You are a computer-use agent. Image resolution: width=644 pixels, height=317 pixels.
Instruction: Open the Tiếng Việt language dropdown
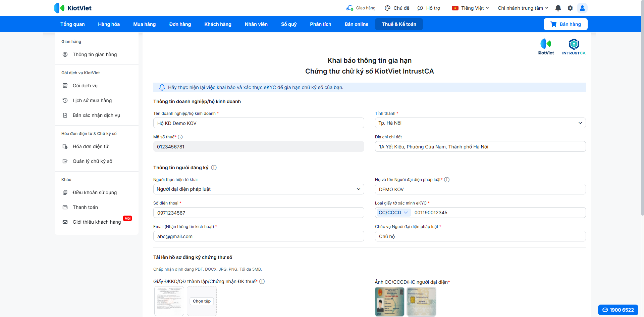click(471, 8)
